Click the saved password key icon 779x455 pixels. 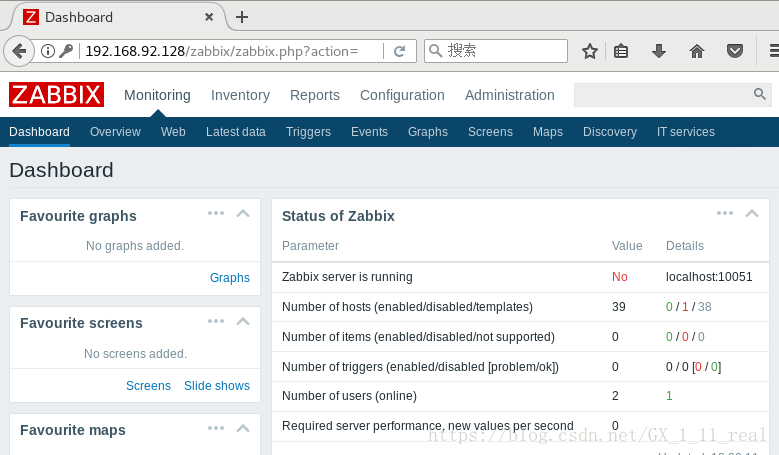point(66,51)
